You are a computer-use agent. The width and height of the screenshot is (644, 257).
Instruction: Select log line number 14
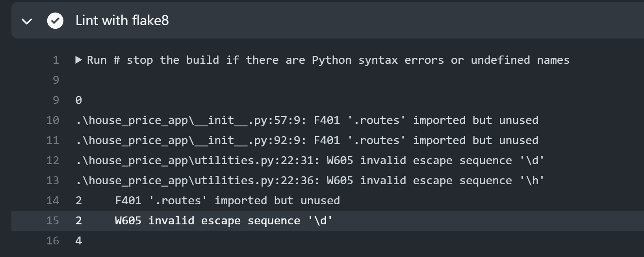(53, 201)
